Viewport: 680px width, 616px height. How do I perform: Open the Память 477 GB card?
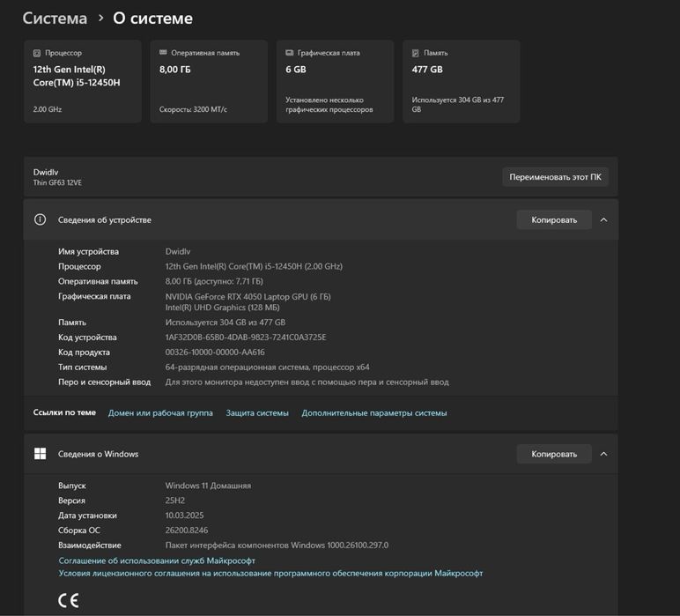pyautogui.click(x=461, y=82)
